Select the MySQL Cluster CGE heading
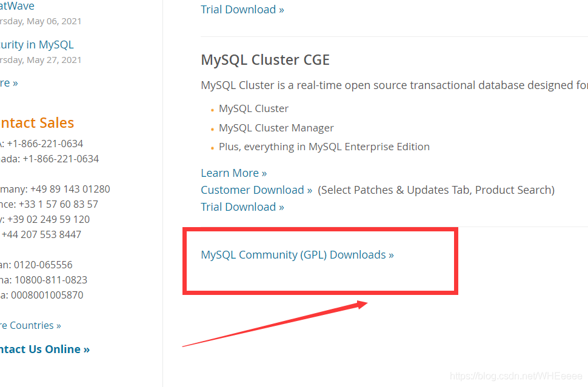Screen dimensions: 588x387 coord(265,60)
